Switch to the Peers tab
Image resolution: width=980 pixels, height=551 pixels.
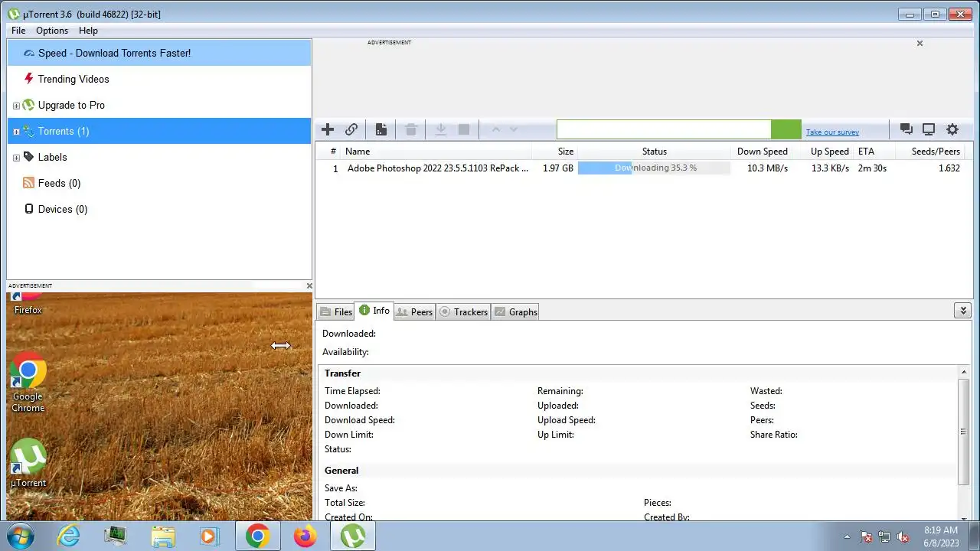pos(414,311)
